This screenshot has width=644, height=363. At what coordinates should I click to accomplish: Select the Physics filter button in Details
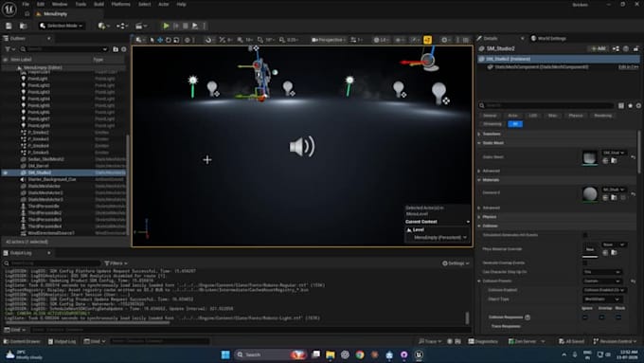[576, 116]
